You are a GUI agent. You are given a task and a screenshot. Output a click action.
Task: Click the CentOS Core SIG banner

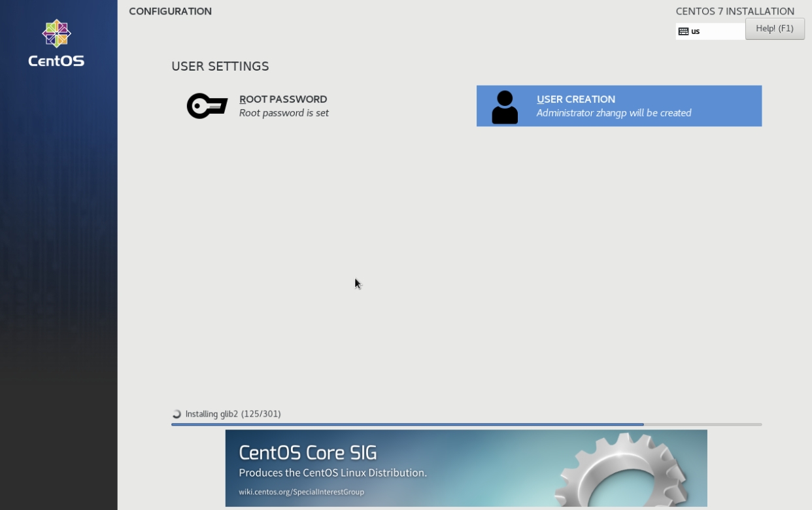[466, 468]
